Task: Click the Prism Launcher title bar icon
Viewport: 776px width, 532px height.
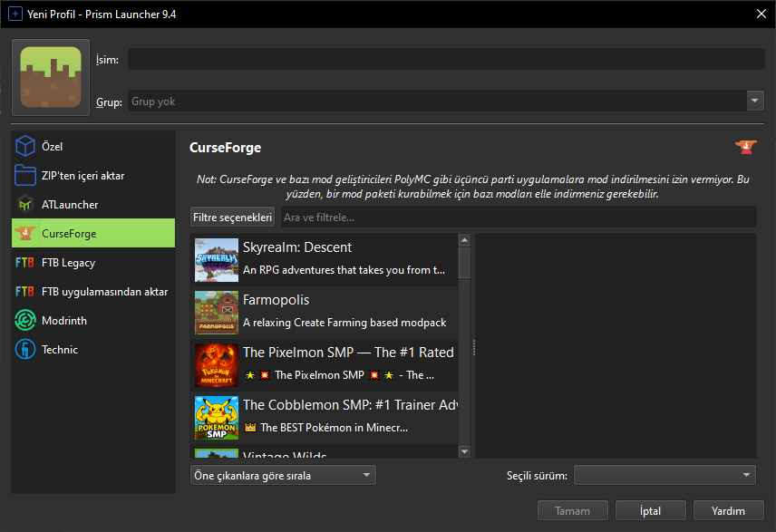Action: pyautogui.click(x=15, y=14)
